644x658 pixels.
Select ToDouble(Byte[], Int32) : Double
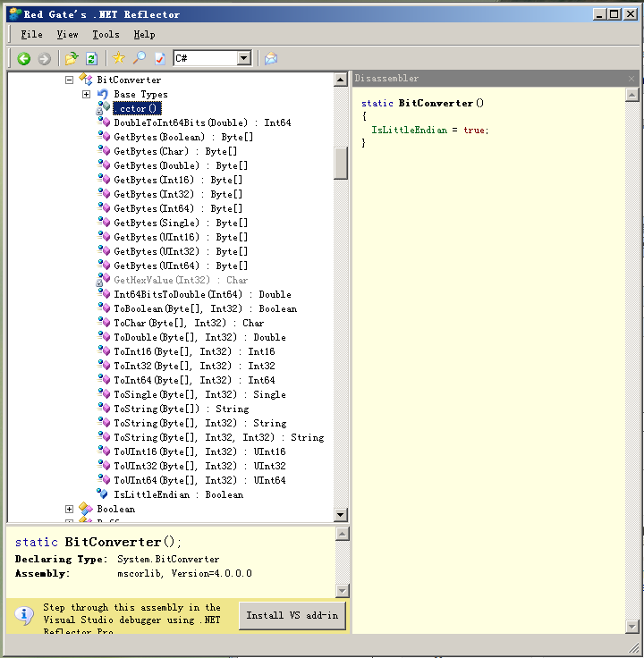(199, 337)
